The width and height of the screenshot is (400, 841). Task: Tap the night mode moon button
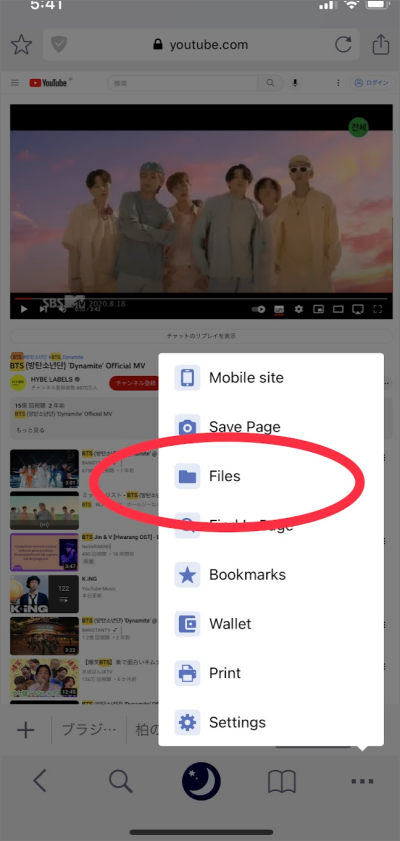click(201, 781)
